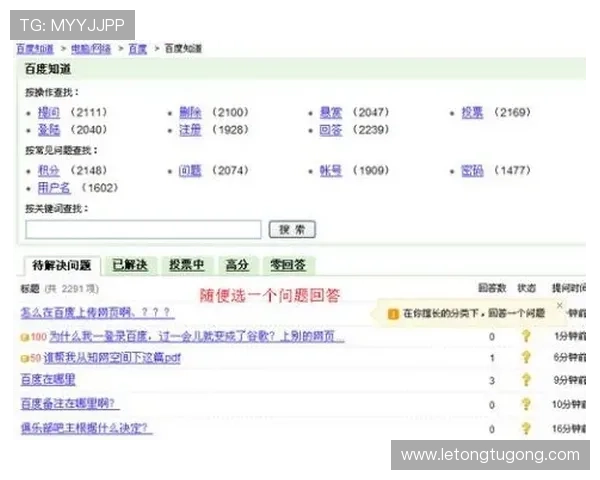Focus the keyword search input field
The width and height of the screenshot is (600, 480).
click(143, 229)
